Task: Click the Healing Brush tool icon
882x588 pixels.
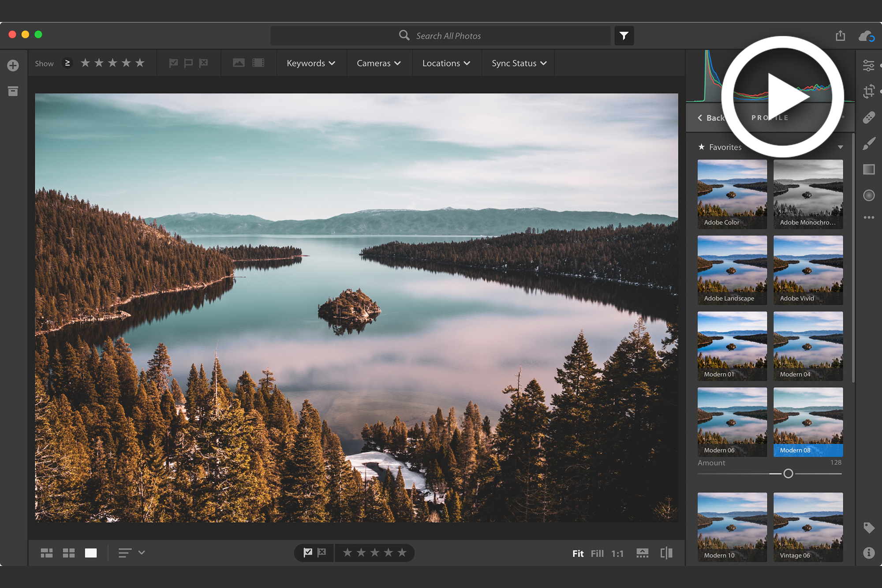Action: (870, 116)
